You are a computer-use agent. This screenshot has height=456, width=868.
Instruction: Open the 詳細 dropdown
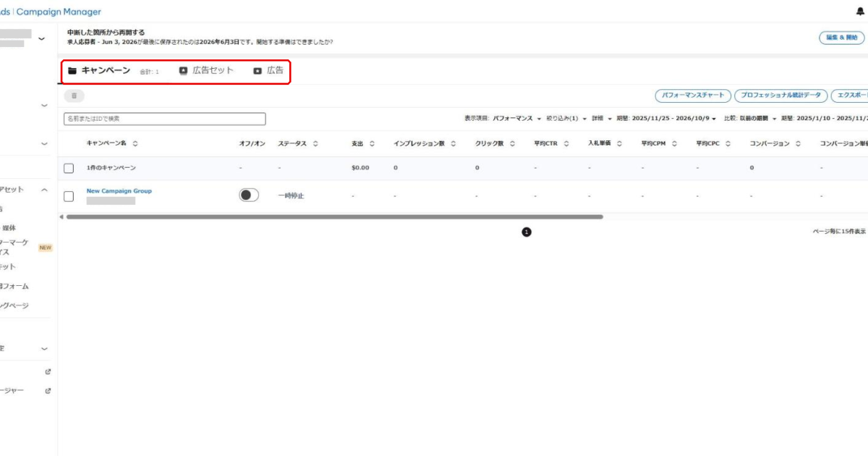pos(601,118)
